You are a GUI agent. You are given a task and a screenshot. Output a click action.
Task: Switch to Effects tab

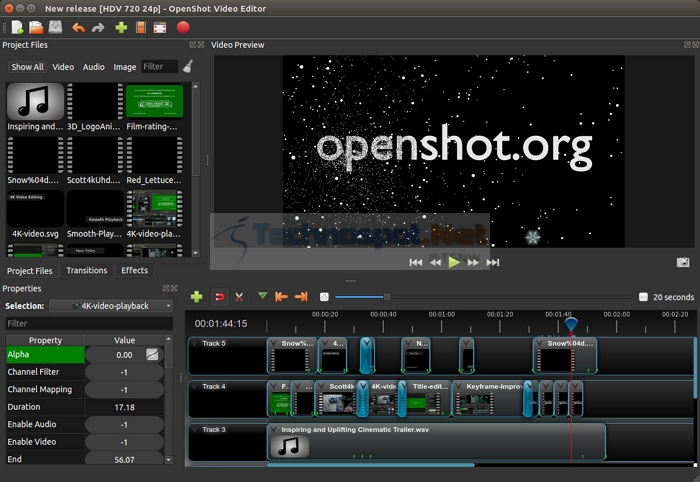pyautogui.click(x=134, y=270)
